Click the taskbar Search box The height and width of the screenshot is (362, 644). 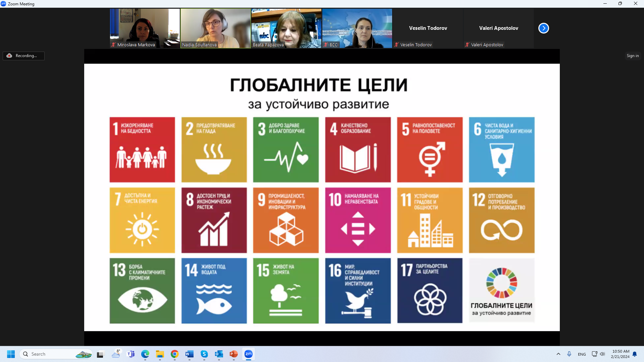coord(56,354)
